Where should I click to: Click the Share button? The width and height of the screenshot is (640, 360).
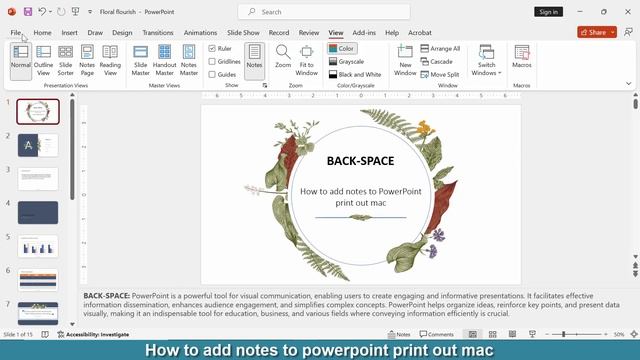coord(593,32)
